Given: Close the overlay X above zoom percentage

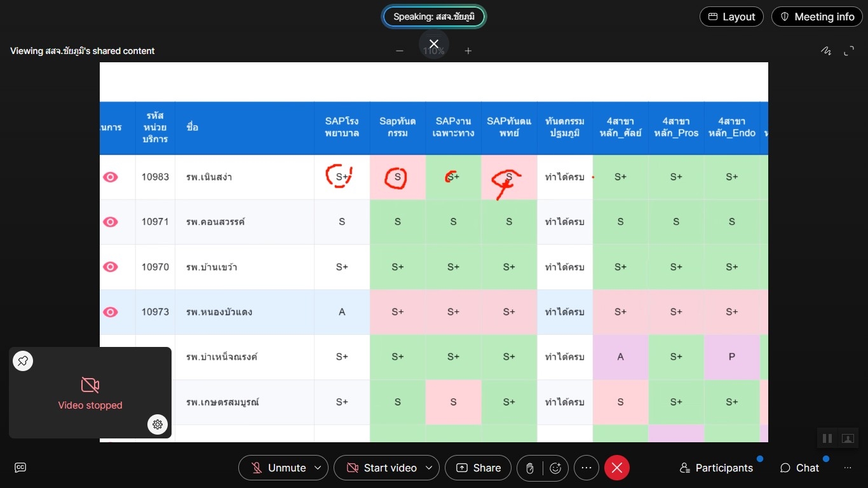Looking at the screenshot, I should (x=434, y=44).
